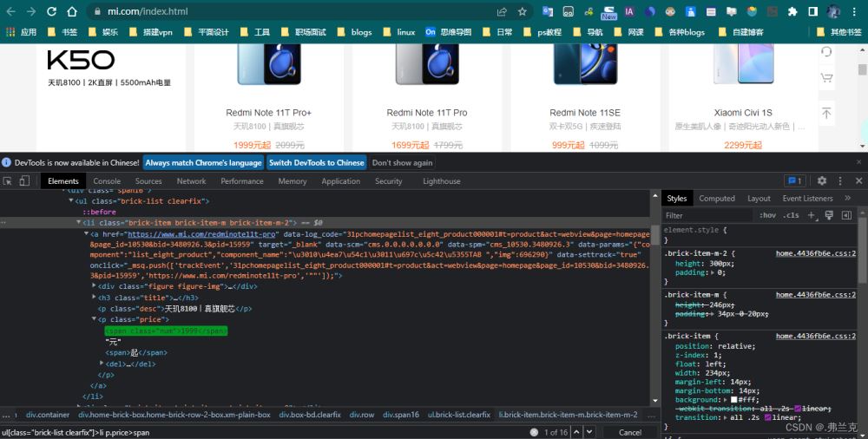This screenshot has width=868, height=439.
Task: Click the browser forward arrow
Action: (31, 11)
